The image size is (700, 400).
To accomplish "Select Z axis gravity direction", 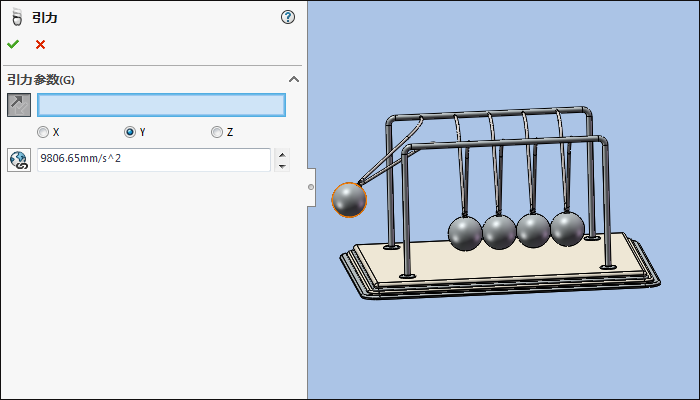I will (x=217, y=132).
